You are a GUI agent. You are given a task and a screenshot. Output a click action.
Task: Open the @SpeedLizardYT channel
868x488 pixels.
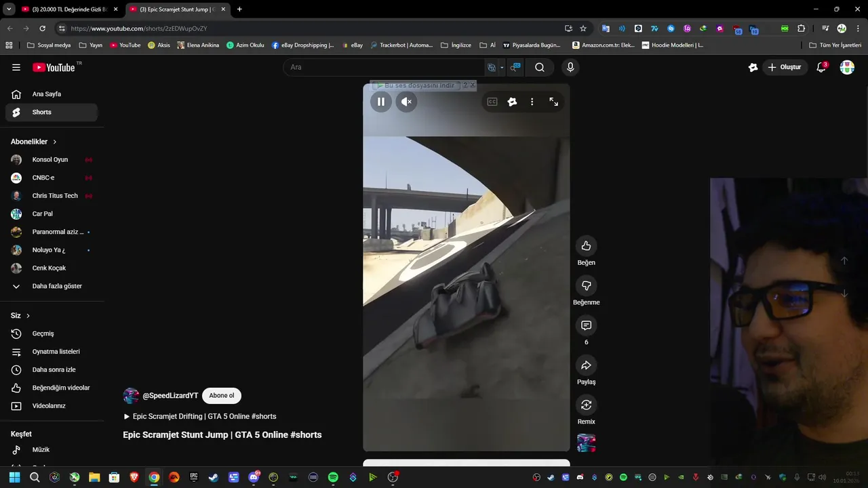(x=170, y=396)
